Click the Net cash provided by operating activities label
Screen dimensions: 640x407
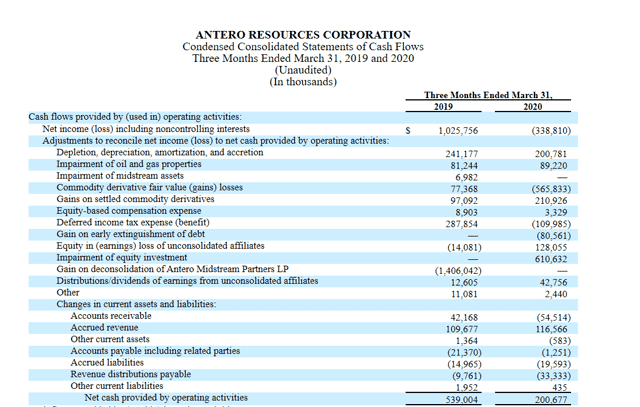click(166, 397)
